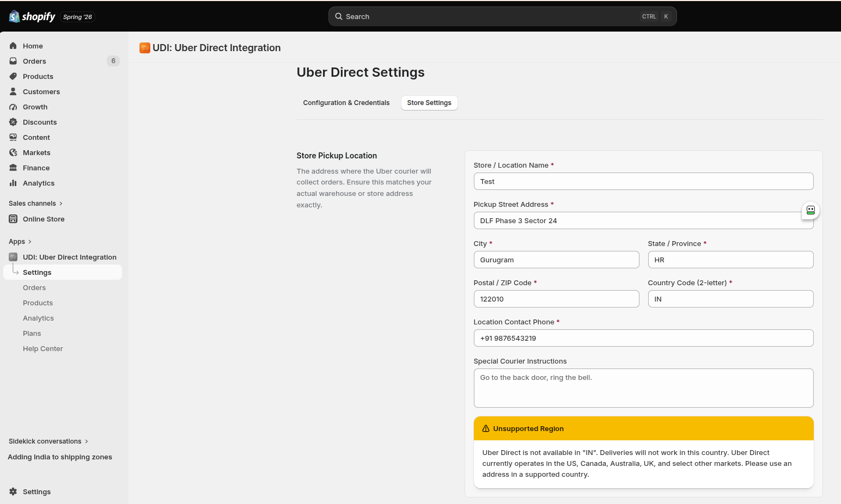Select the app's Settings sub-item

63,272
